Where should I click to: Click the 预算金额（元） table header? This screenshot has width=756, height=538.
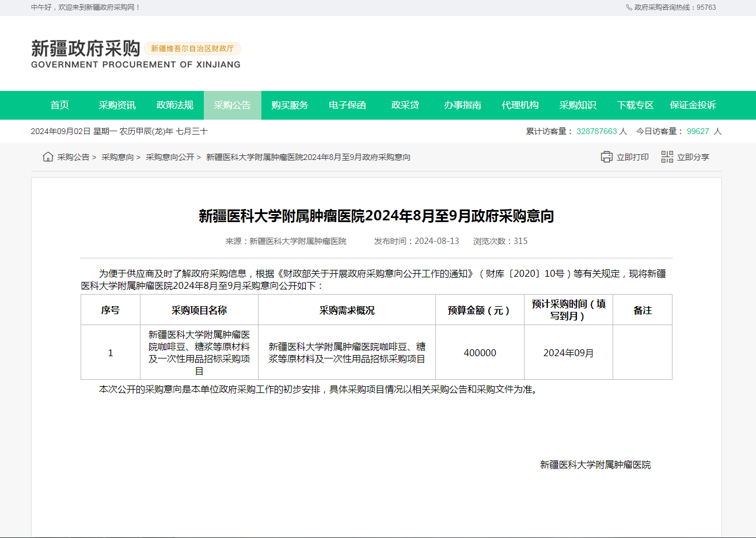480,310
